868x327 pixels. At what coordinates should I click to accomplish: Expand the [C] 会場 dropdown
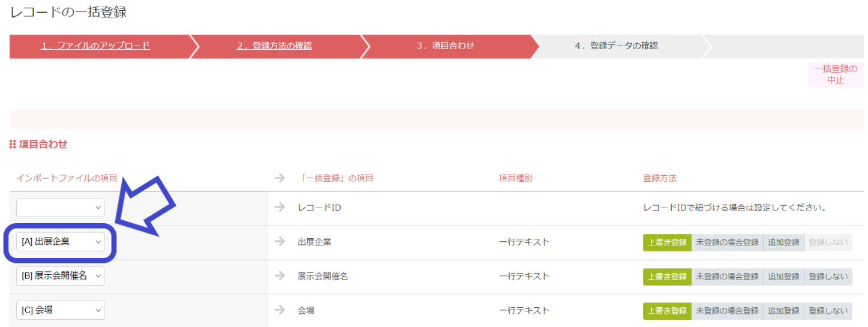point(60,310)
